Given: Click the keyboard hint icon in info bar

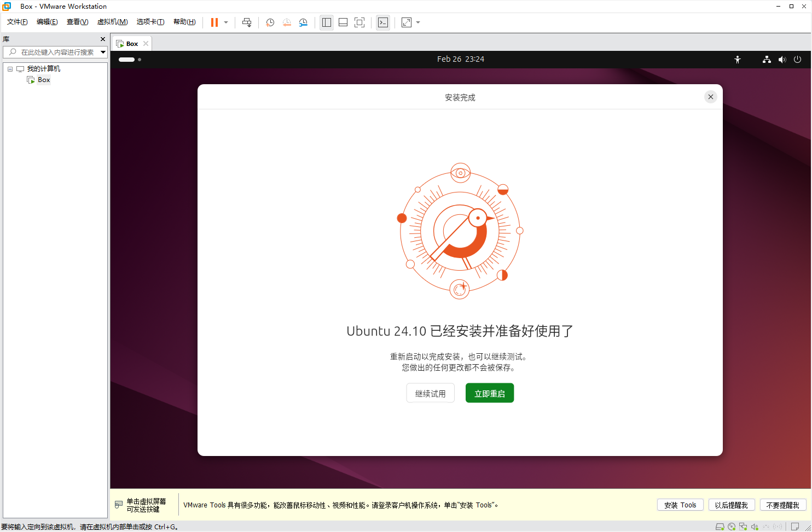Looking at the screenshot, I should pos(119,505).
